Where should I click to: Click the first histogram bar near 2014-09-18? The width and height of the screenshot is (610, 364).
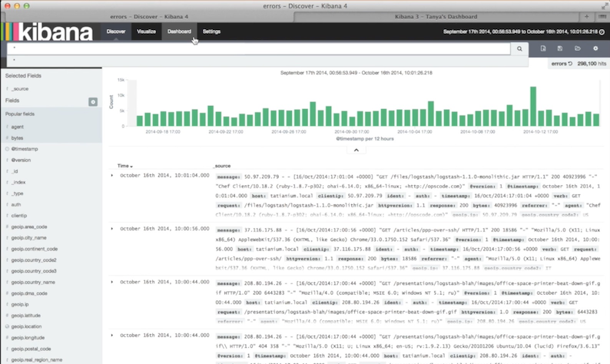coord(140,121)
